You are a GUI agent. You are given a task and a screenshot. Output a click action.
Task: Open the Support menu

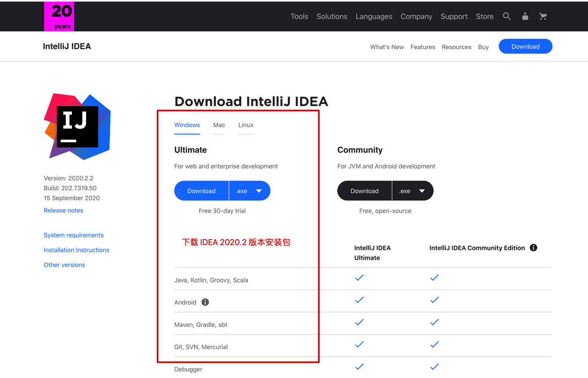tap(454, 16)
